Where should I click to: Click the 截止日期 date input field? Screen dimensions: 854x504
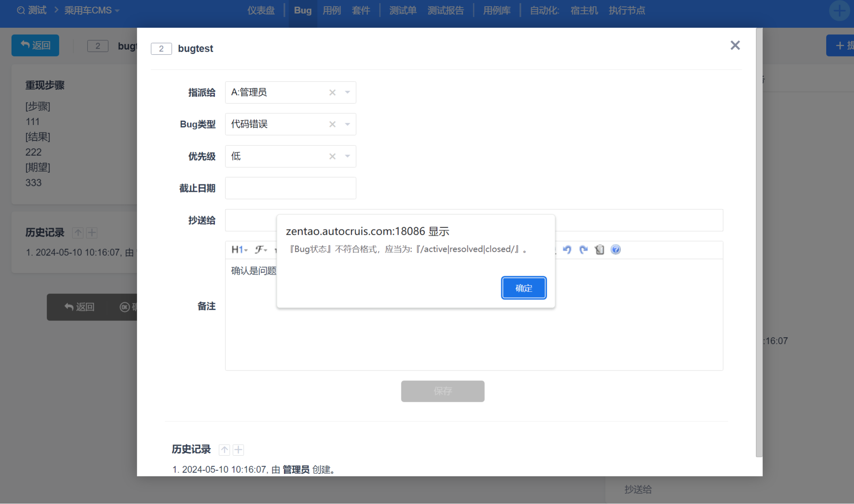(x=290, y=188)
